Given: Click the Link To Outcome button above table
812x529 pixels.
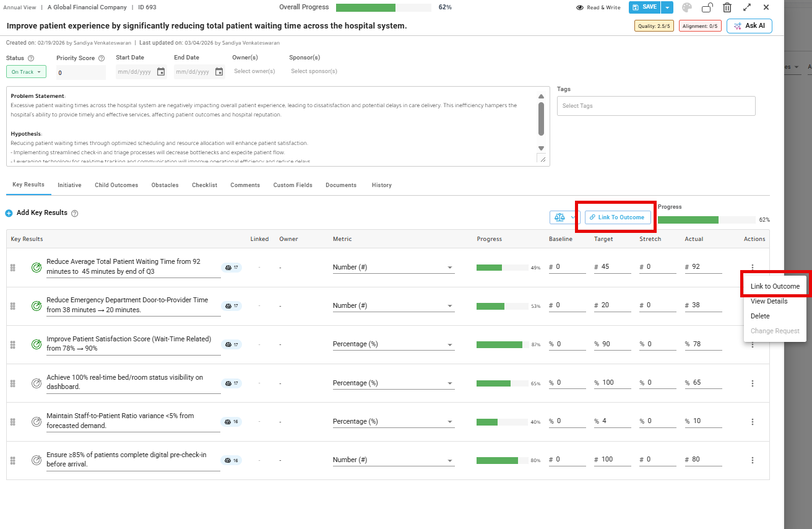Looking at the screenshot, I should coord(618,217).
